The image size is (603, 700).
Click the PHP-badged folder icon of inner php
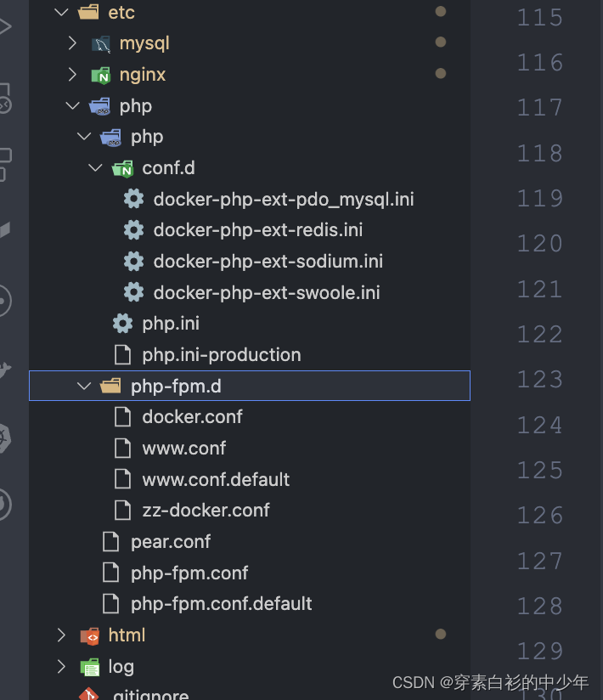[x=111, y=137]
